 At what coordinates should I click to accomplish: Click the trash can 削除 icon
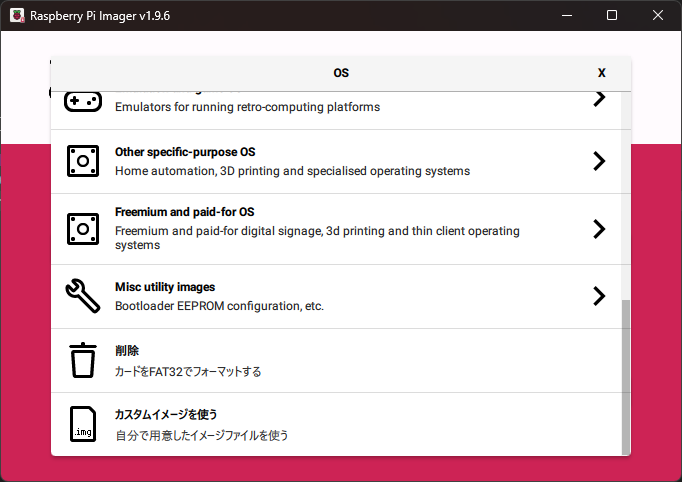tap(83, 360)
